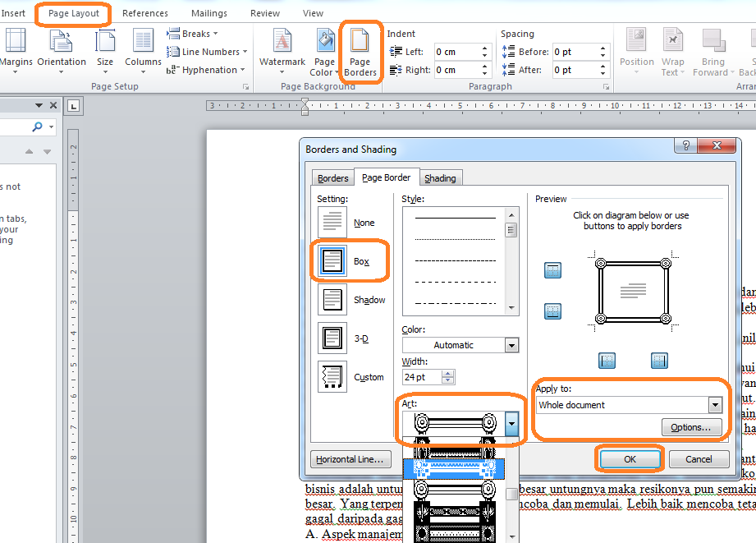Image resolution: width=756 pixels, height=543 pixels.
Task: Select the Wrap Text tool
Action: click(672, 51)
